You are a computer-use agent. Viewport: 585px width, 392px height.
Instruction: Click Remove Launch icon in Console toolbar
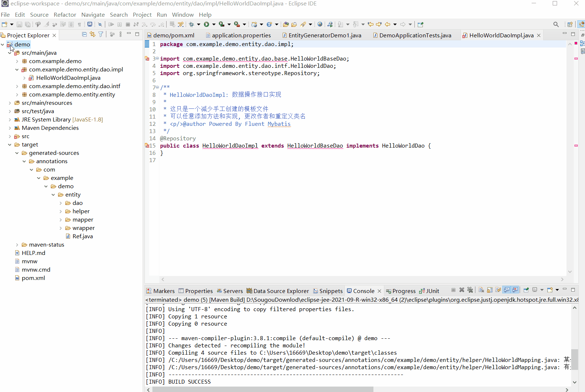[x=462, y=290]
